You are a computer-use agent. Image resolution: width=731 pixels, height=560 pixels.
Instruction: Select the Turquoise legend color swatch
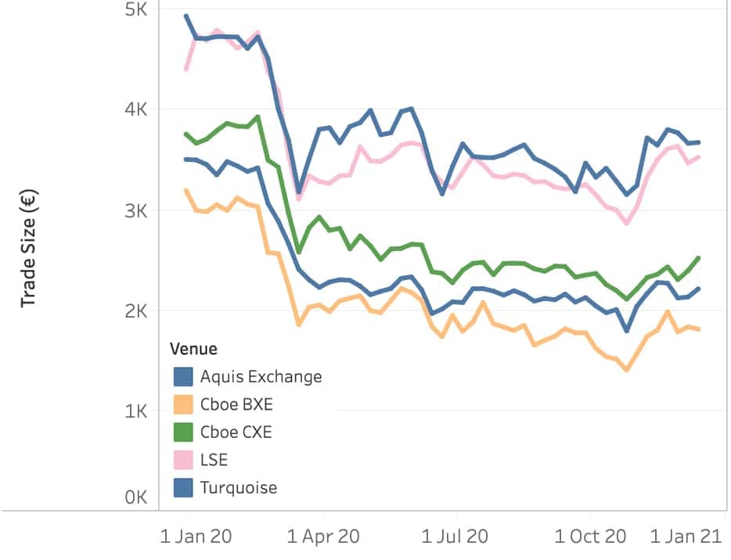point(183,487)
